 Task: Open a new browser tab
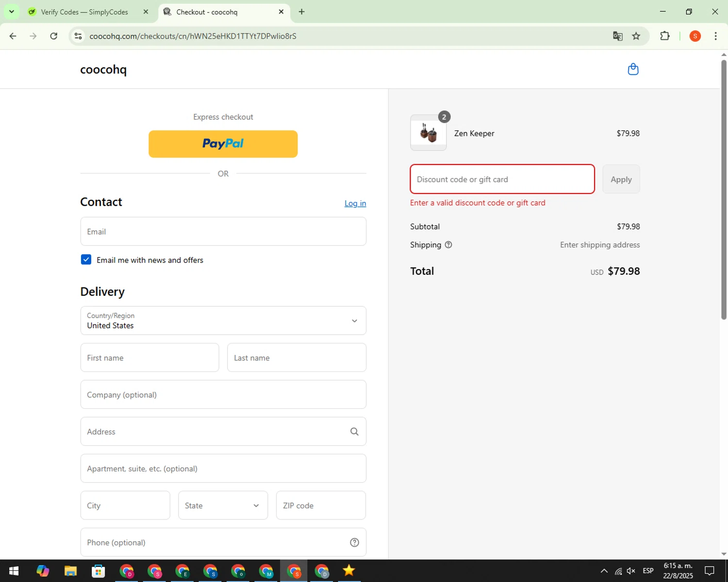[x=301, y=12]
